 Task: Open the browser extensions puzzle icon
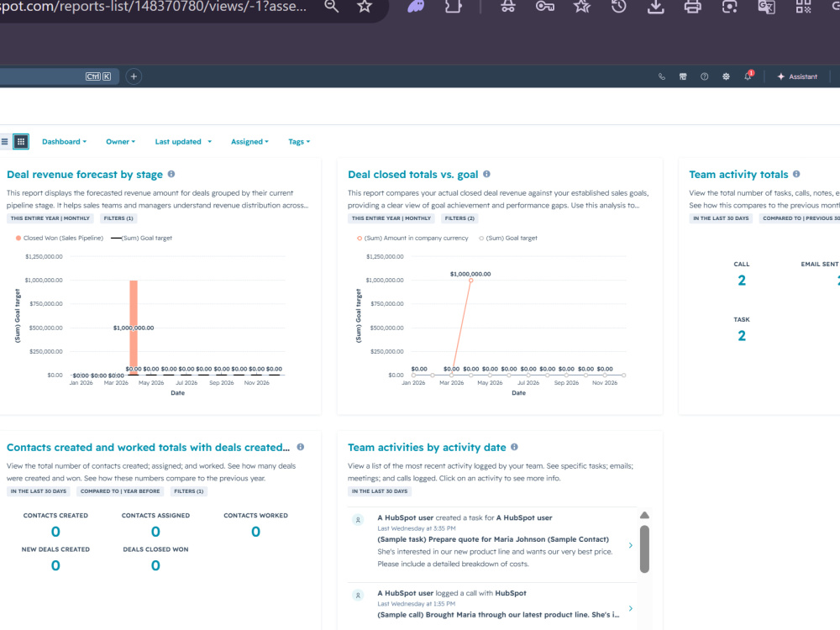click(x=454, y=7)
